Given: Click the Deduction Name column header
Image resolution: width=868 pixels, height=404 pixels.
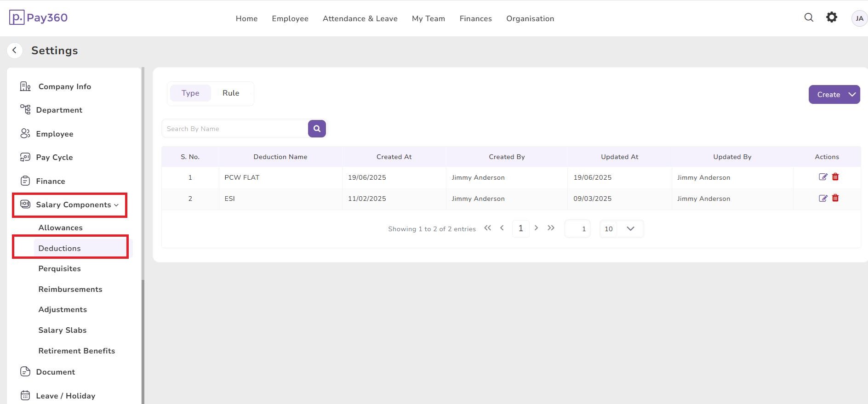Looking at the screenshot, I should pyautogui.click(x=280, y=157).
